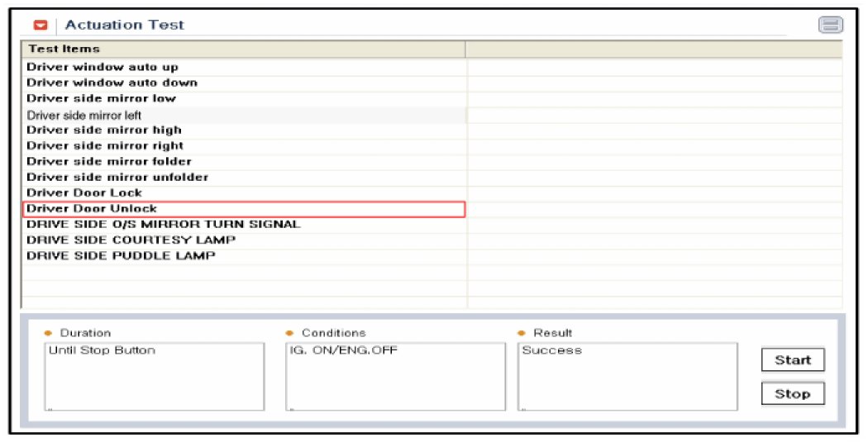Open the panel menu icon at top right
Screen dimensions: 868x442
pos(829,26)
